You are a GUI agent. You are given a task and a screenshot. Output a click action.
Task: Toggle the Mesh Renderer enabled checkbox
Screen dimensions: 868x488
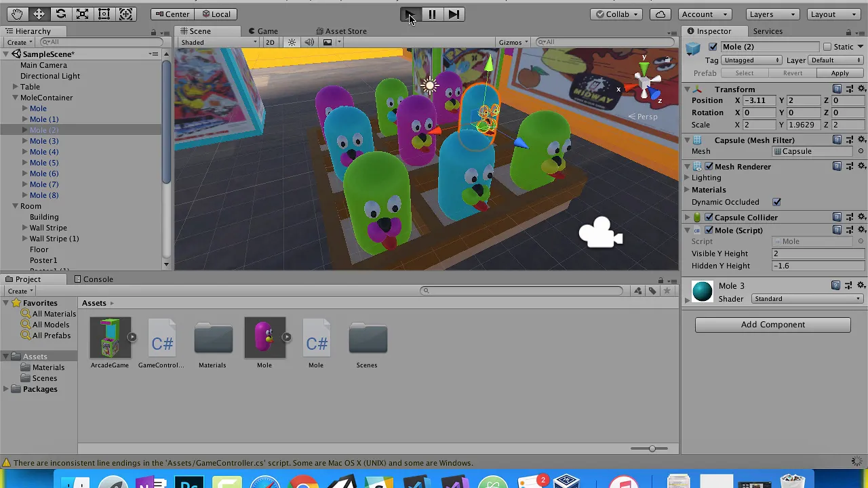[x=709, y=166]
